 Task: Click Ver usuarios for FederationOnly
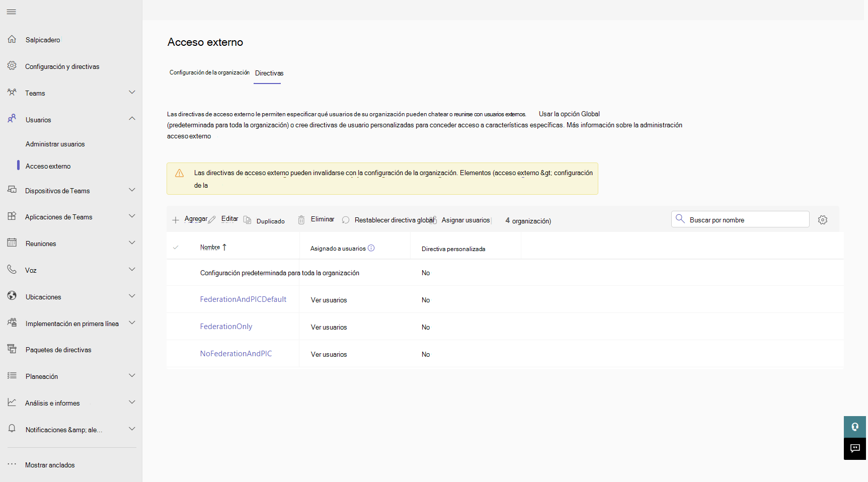329,327
